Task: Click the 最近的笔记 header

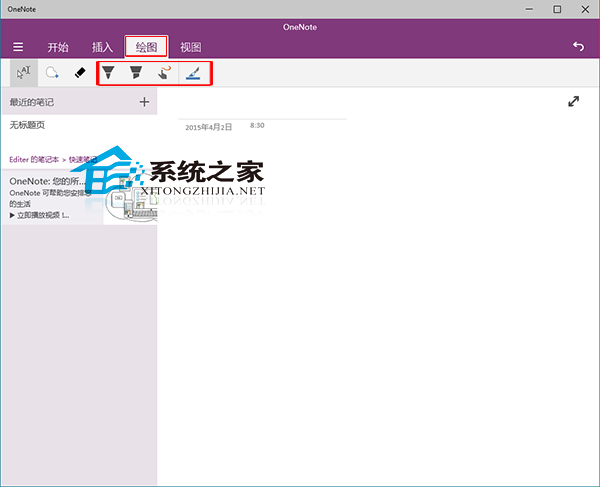Action: coord(32,102)
